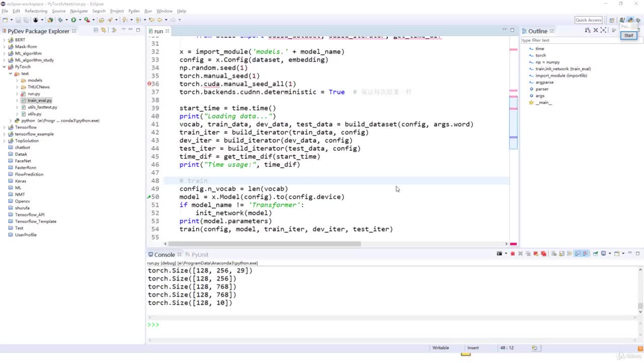The image size is (644, 363).
Task: Click the Sort alphabetically icon in Outline
Action: coord(588,30)
